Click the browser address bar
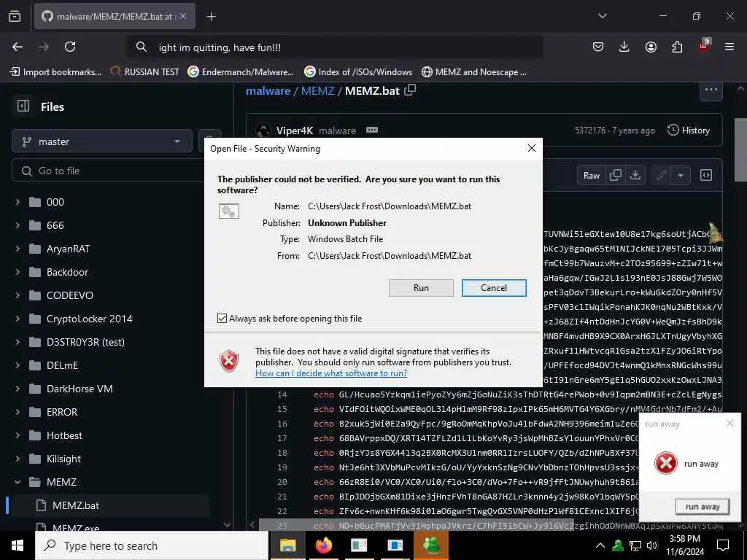The height and width of the screenshot is (560, 747). click(x=333, y=47)
